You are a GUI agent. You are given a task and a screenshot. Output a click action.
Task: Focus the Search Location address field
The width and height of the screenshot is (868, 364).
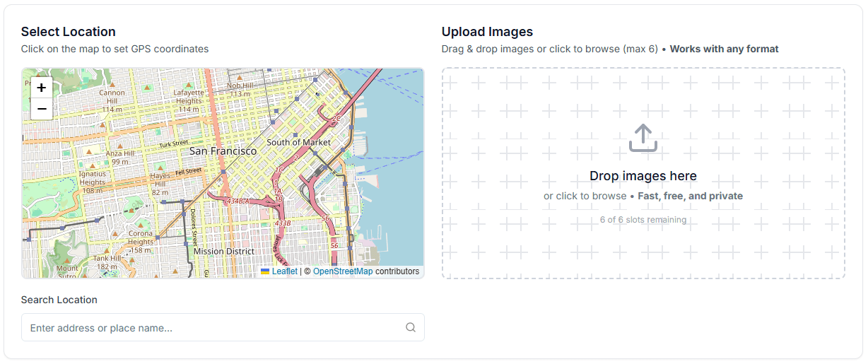pos(223,327)
